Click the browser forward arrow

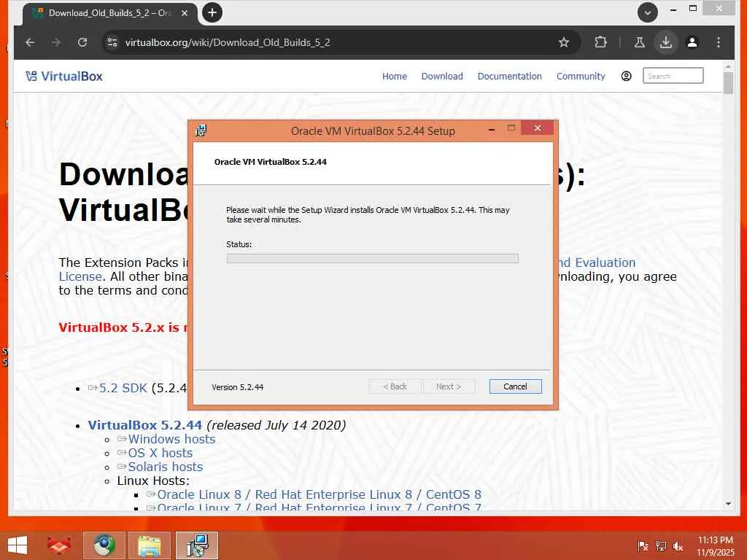(x=56, y=42)
